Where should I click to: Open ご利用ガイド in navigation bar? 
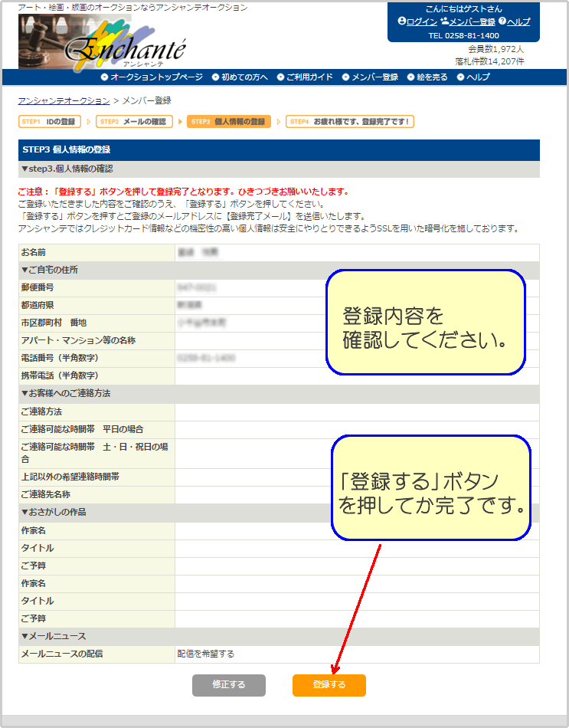[309, 77]
